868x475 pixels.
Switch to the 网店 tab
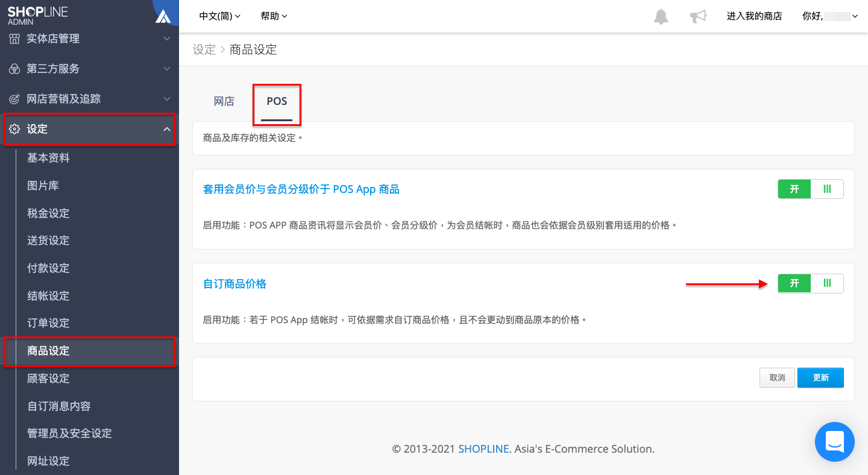click(x=224, y=101)
